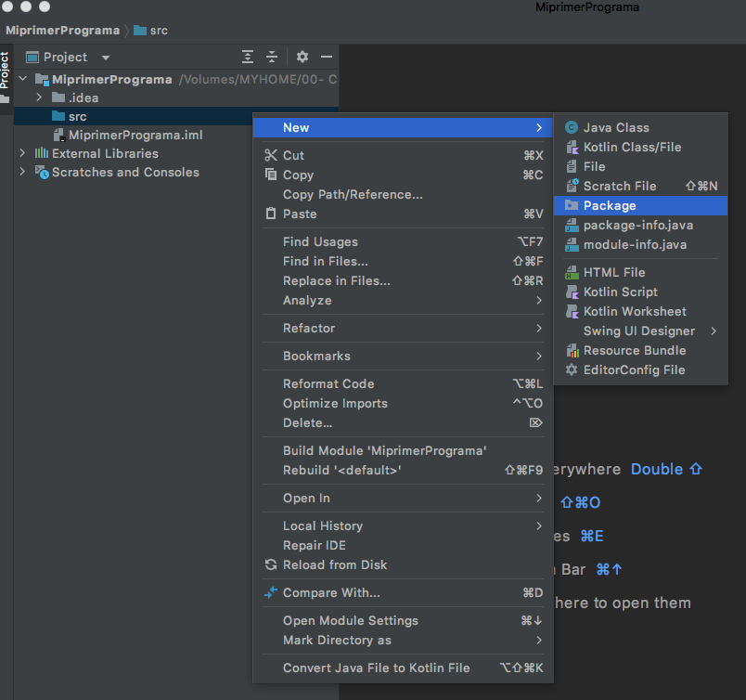Hide the Project tool window

(x=327, y=58)
